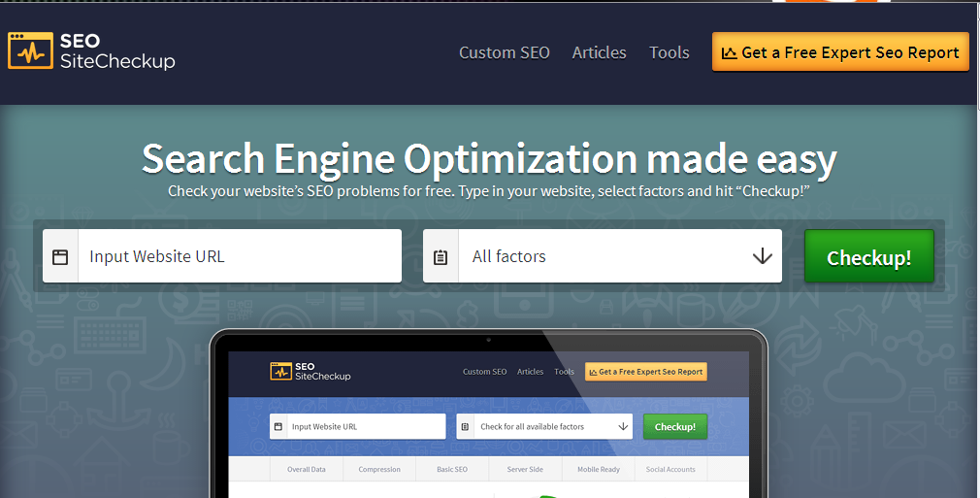Expand the factors list with the down arrow
Viewport: 980px width, 498px height.
pos(762,256)
